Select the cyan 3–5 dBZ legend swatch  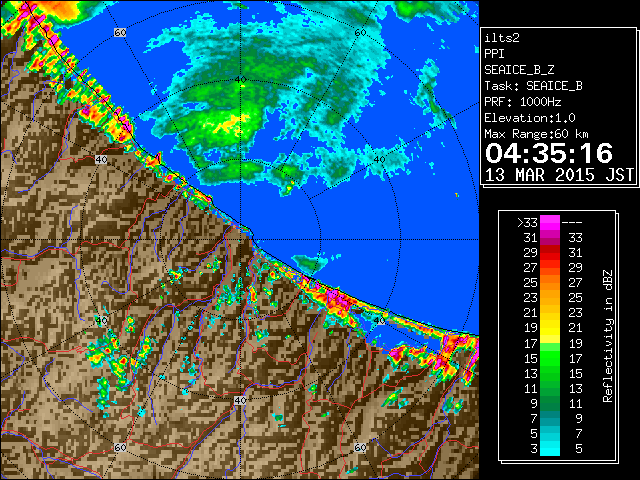(x=550, y=448)
